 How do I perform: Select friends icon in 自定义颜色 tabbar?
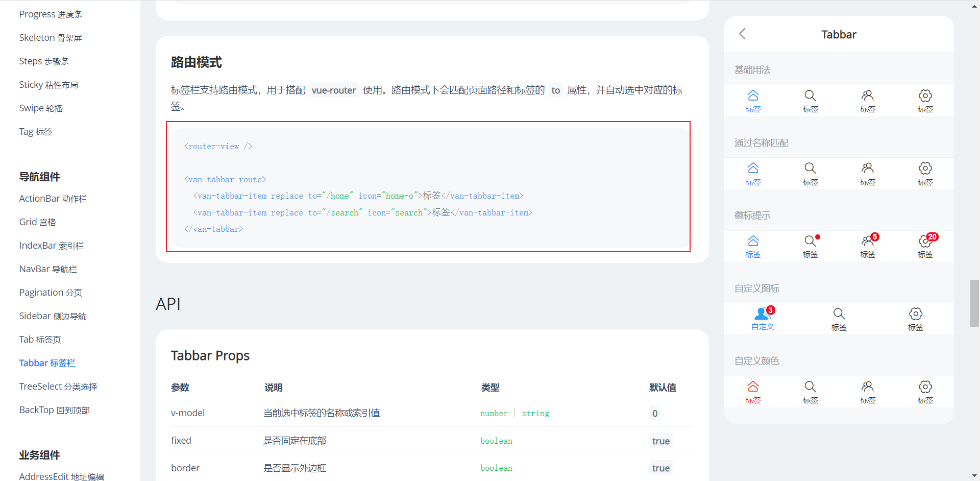(868, 387)
